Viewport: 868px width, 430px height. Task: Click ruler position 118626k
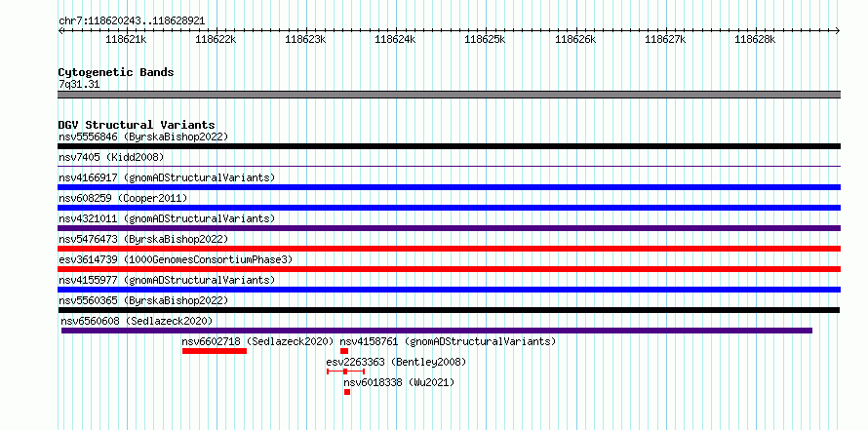click(575, 39)
